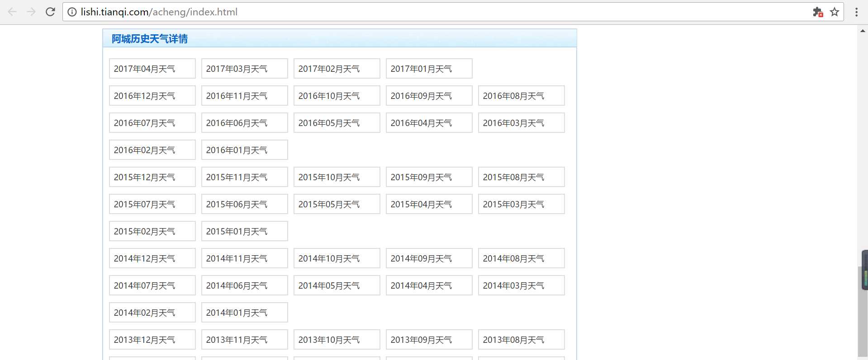Image resolution: width=868 pixels, height=360 pixels.
Task: Open 2016年06月天气 link
Action: (x=245, y=123)
